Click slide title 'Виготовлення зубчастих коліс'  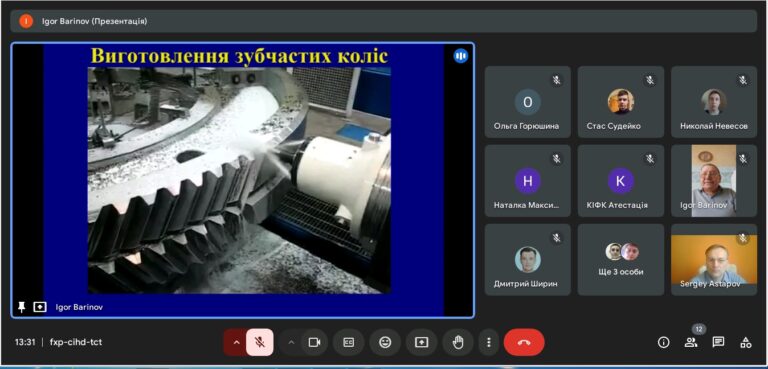coord(239,56)
